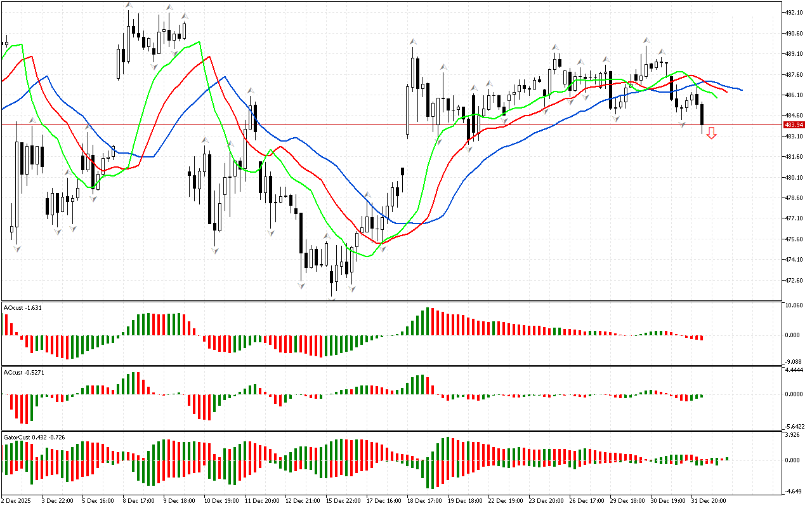Click the red sell signal down arrow
This screenshot has width=812, height=508.
click(712, 133)
